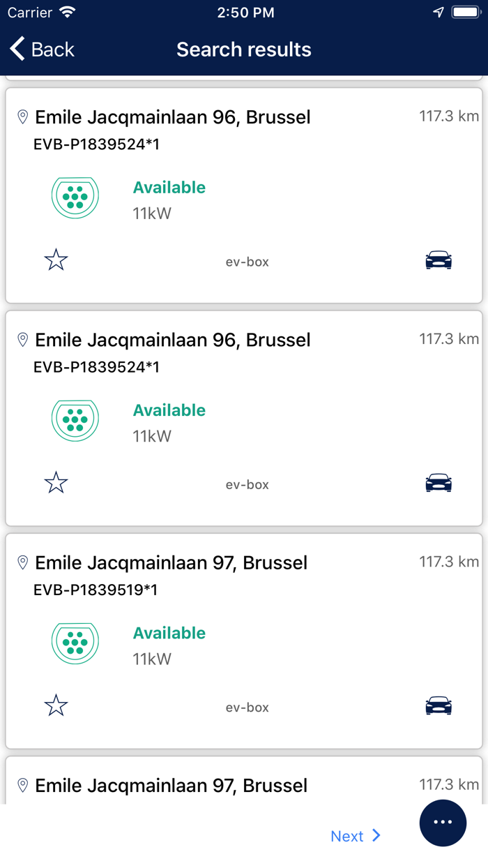488x868 pixels.
Task: Tap the location pin beside Emile Jacqmainlaan 97
Action: click(x=22, y=562)
